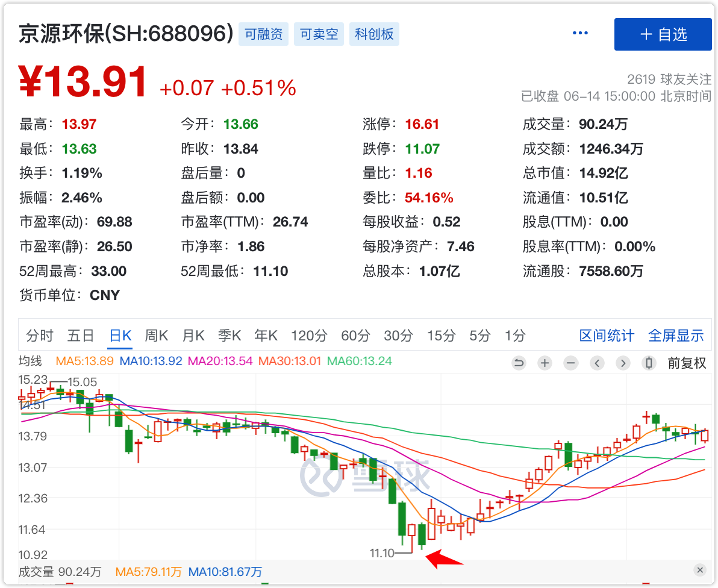The width and height of the screenshot is (718, 588).
Task: Select the 周K weekly chart tab
Action: [156, 336]
